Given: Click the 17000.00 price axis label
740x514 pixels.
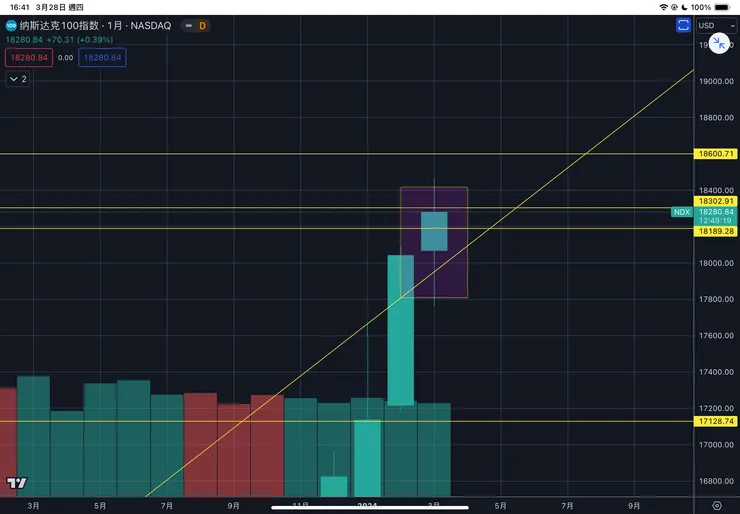Looking at the screenshot, I should pos(716,445).
